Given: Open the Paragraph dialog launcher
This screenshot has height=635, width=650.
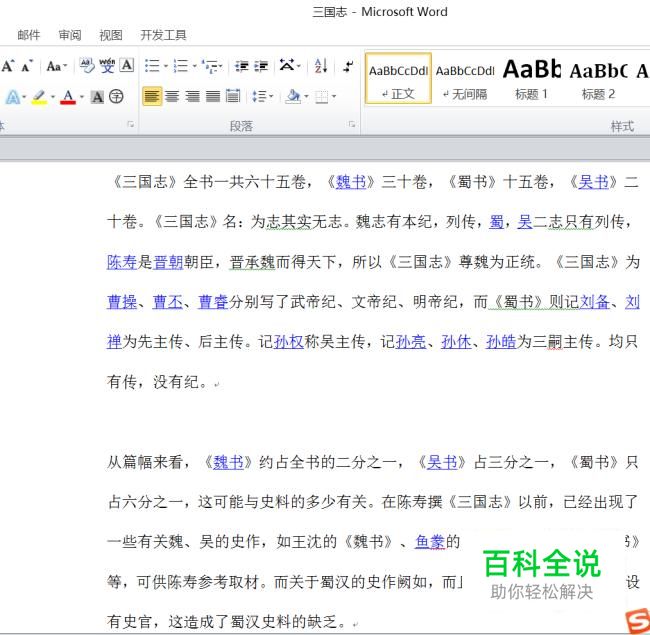Looking at the screenshot, I should tap(352, 125).
